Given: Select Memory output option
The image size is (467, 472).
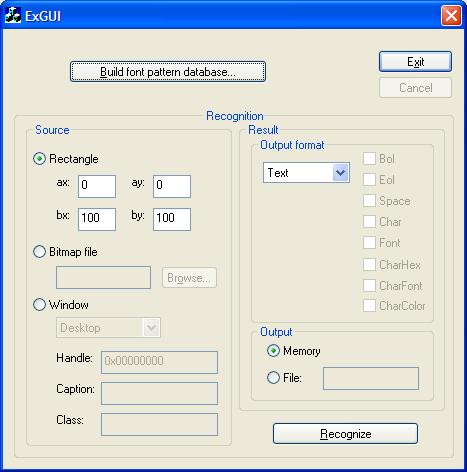Looking at the screenshot, I should (x=273, y=351).
